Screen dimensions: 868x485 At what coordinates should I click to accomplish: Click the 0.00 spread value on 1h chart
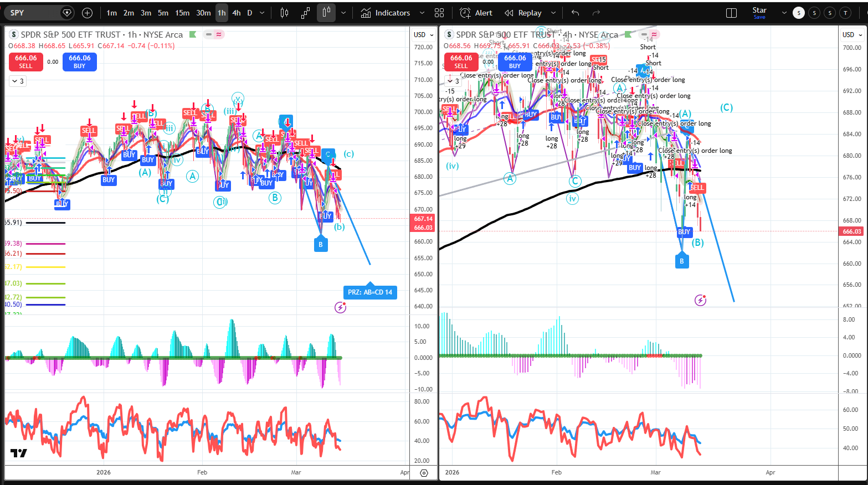pos(53,62)
